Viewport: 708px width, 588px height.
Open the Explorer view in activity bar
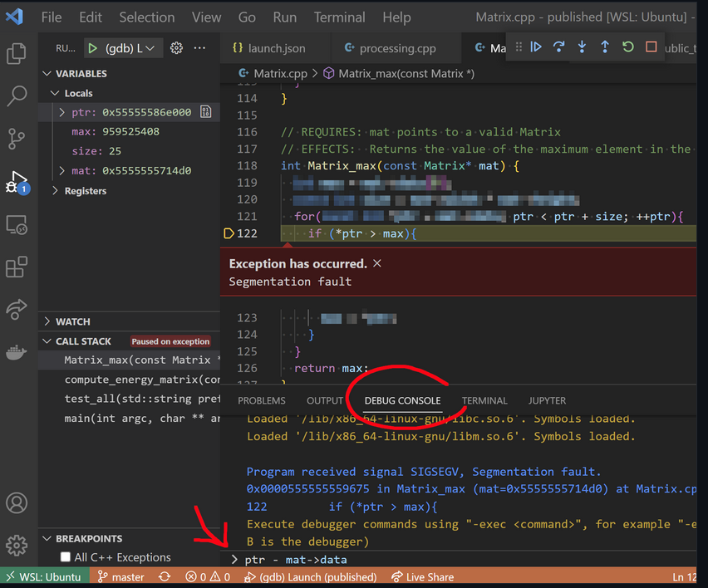17,54
